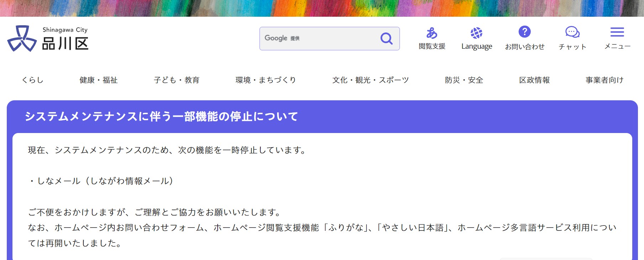The width and height of the screenshot is (644, 260).
Task: Click the システムメンテナンスに伴う一部機能の停止について heading
Action: coord(161,116)
